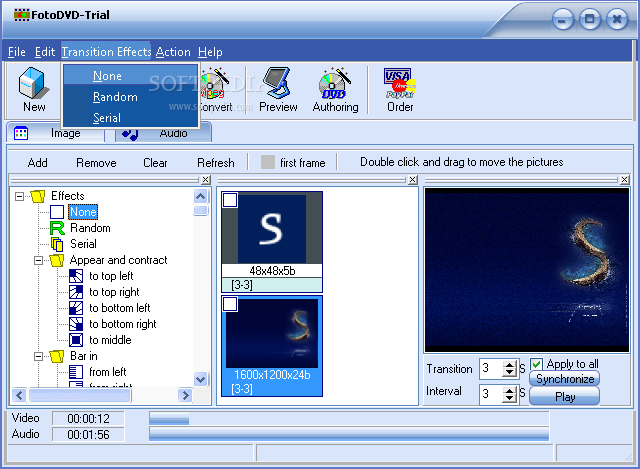Screen dimensions: 640x469
Task: Close the preview panel
Action: (624, 180)
